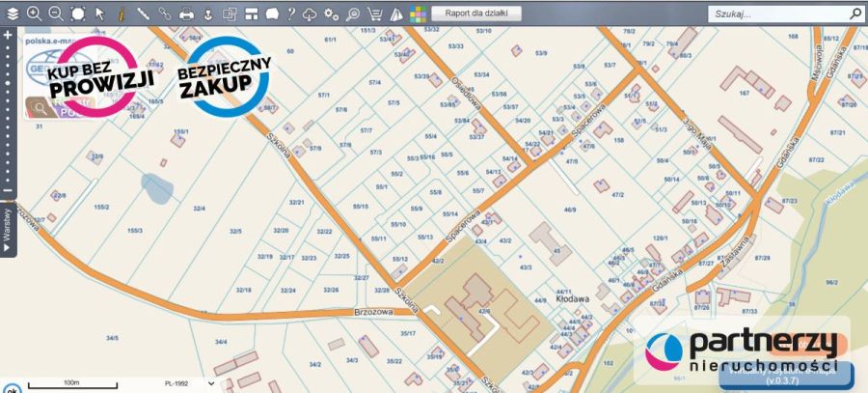868x393 pixels.
Task: Click parcel number 53/9
Action: click(x=541, y=53)
